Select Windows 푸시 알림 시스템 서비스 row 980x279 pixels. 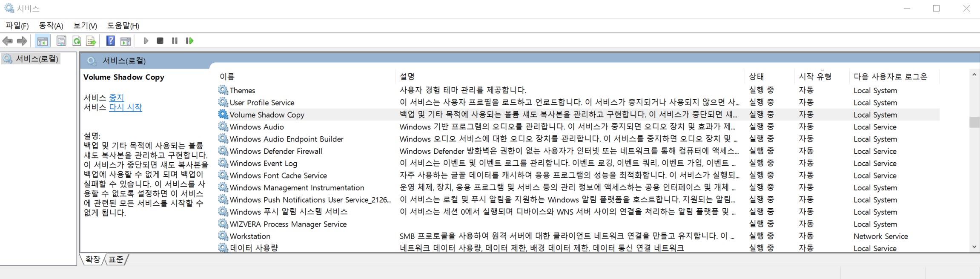(578, 212)
